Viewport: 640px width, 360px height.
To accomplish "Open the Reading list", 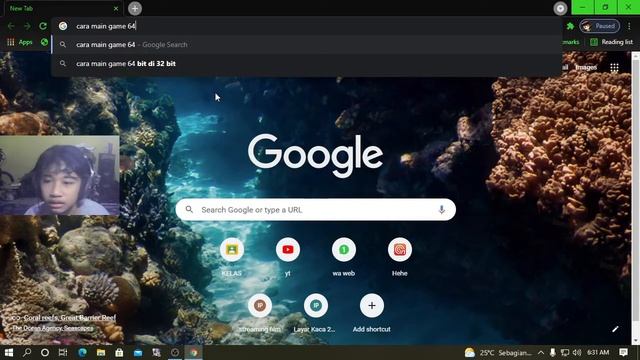I will (611, 42).
